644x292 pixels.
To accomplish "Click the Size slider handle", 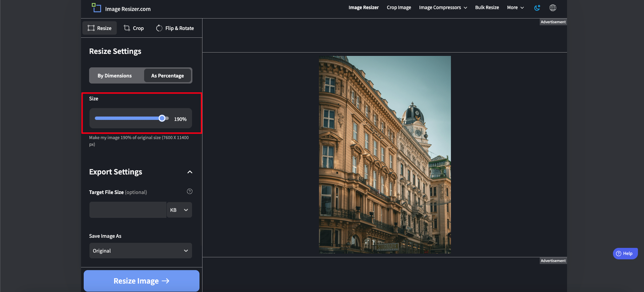I will [x=162, y=118].
